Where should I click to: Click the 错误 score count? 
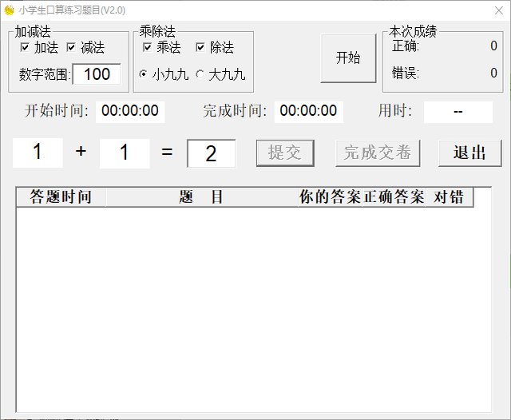(x=493, y=73)
